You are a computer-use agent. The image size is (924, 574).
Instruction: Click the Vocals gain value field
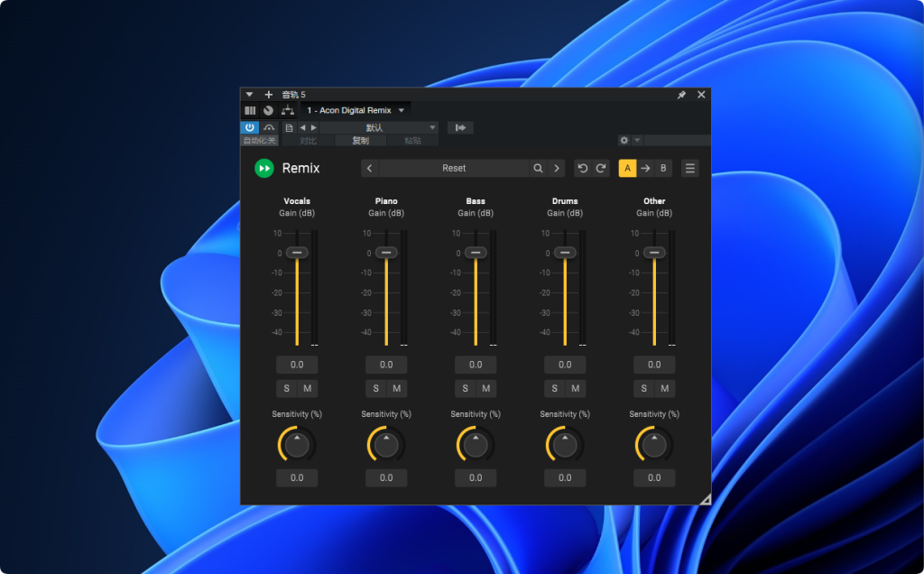pyautogui.click(x=297, y=365)
